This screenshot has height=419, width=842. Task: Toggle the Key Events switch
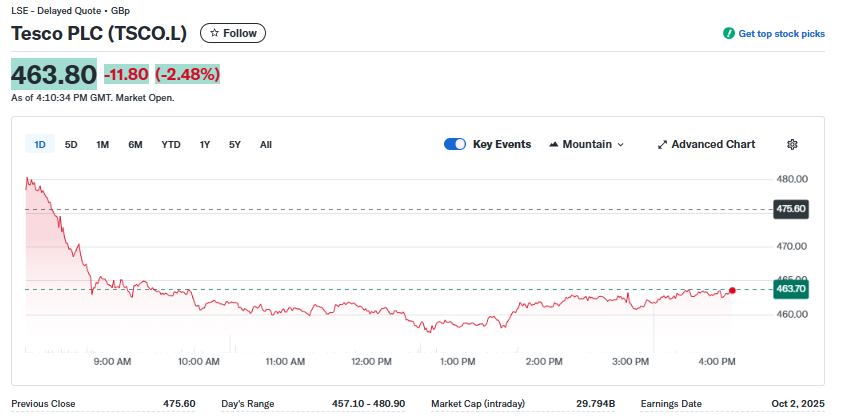[455, 144]
